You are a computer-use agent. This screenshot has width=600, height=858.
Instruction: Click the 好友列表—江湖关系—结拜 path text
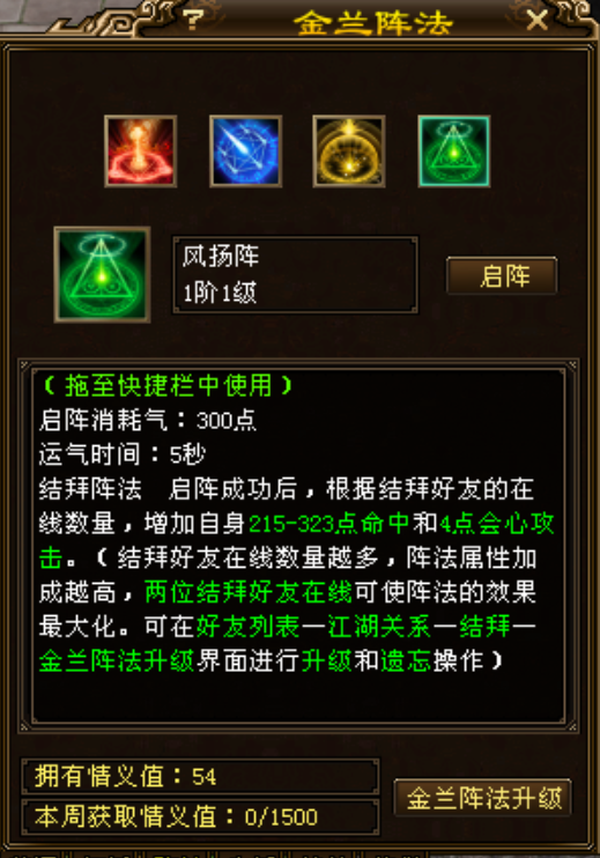tap(353, 627)
